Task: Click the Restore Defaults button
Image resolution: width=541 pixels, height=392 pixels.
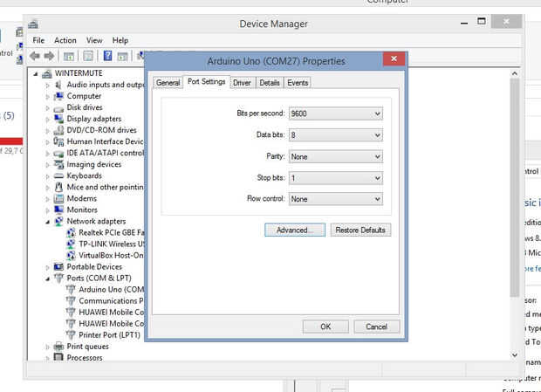Action: click(x=360, y=230)
